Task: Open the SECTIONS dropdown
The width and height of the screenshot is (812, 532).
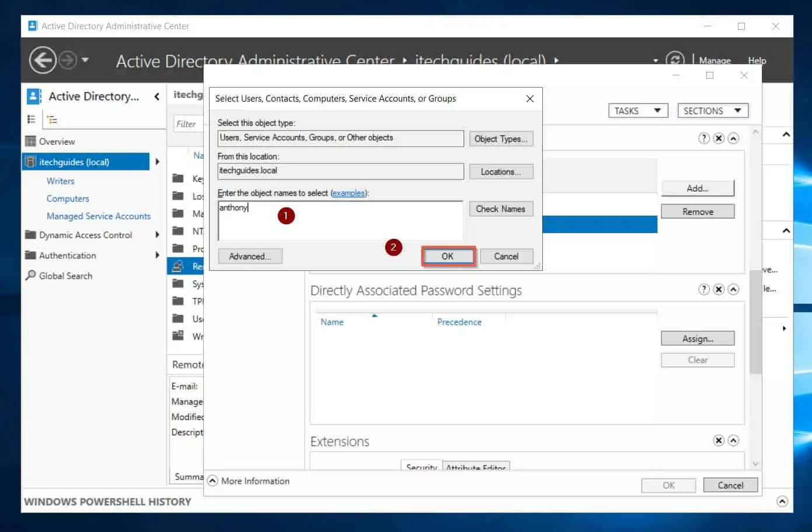Action: tap(713, 111)
